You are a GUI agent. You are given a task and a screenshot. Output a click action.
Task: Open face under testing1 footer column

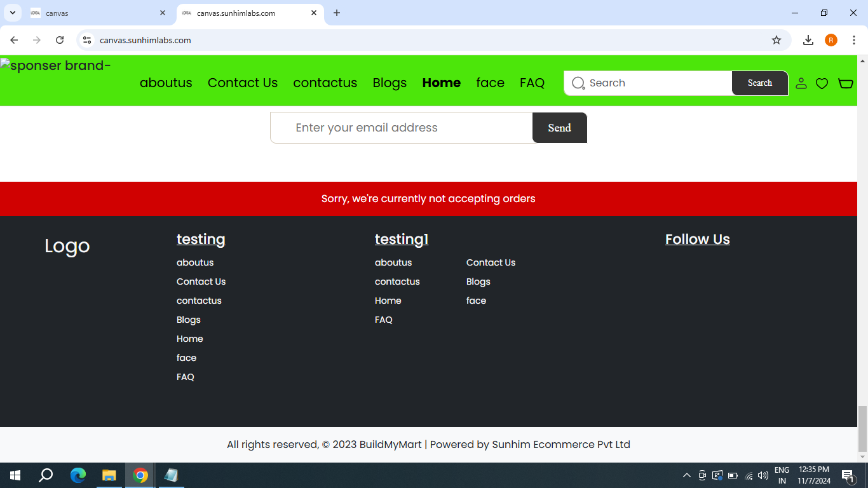point(477,301)
